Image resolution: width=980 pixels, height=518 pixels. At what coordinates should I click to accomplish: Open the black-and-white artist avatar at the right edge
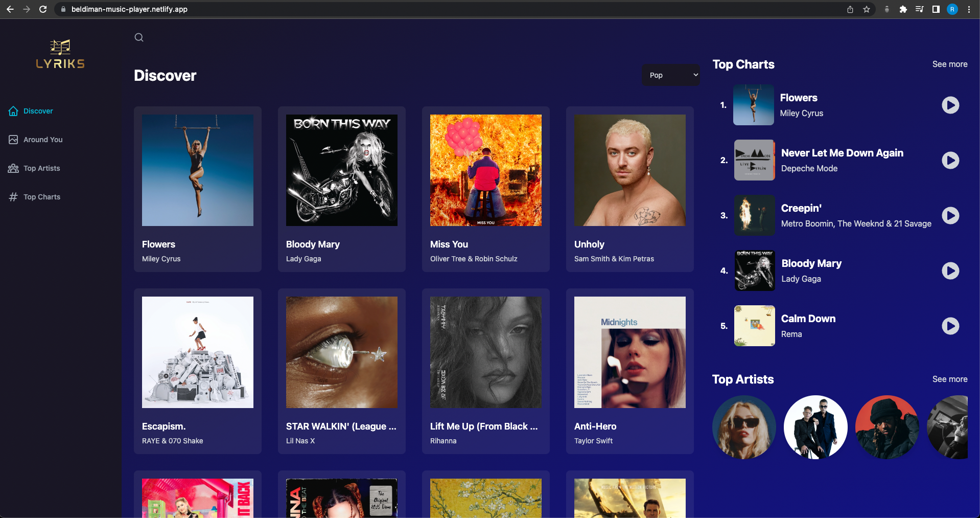(x=948, y=427)
